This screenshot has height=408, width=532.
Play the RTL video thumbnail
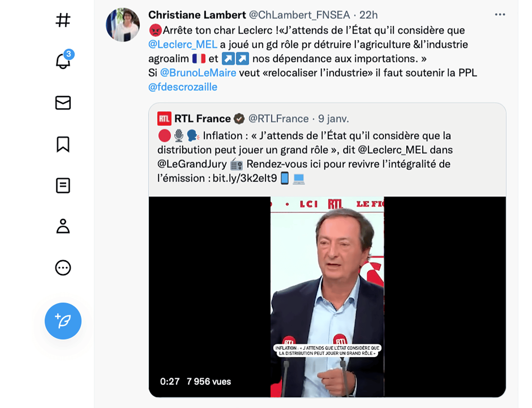click(x=327, y=297)
